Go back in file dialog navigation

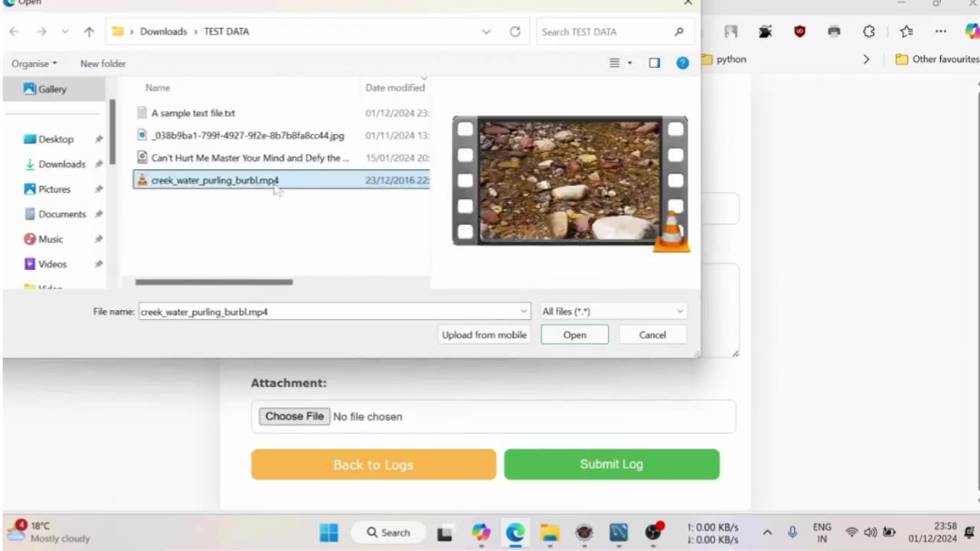pyautogui.click(x=14, y=31)
